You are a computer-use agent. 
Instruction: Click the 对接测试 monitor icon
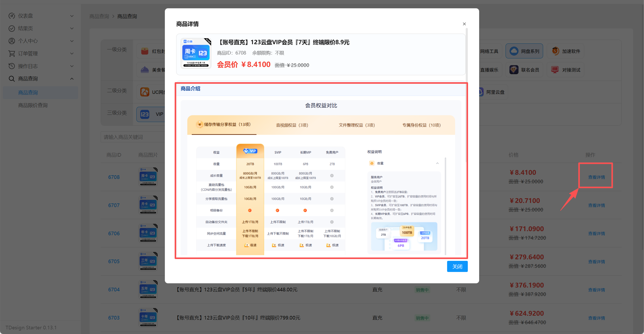(555, 70)
